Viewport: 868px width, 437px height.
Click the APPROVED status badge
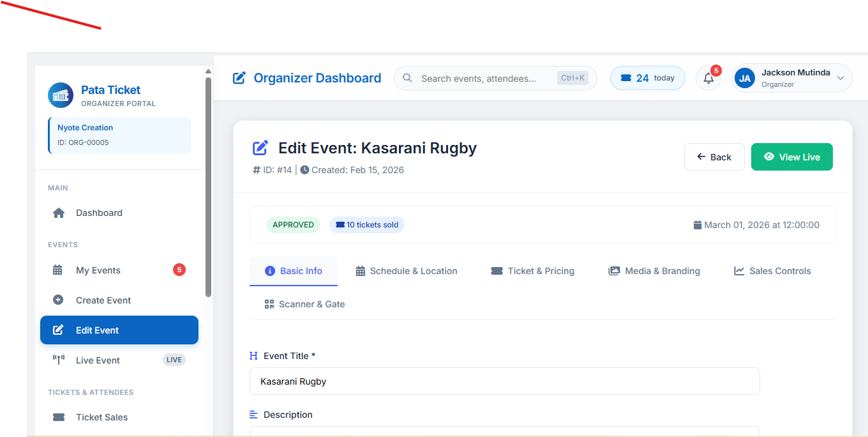[x=293, y=224]
